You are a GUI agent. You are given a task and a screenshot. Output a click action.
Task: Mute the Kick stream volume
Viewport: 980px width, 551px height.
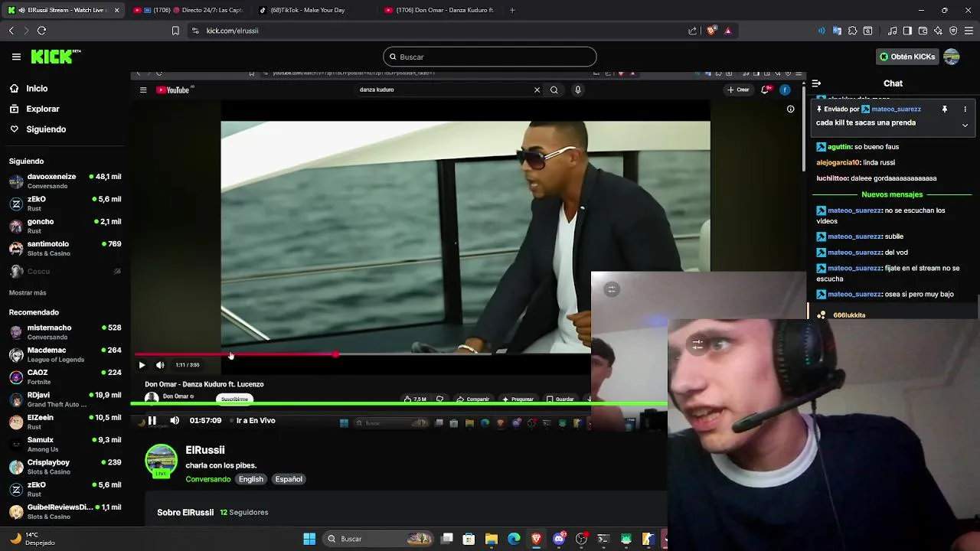pos(175,420)
